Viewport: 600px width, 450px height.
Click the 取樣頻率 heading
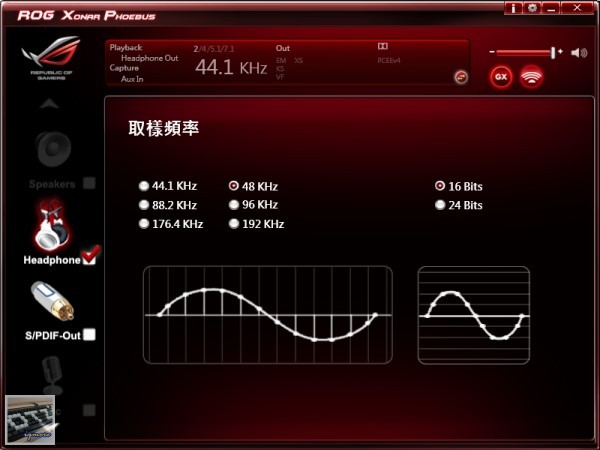click(x=163, y=128)
